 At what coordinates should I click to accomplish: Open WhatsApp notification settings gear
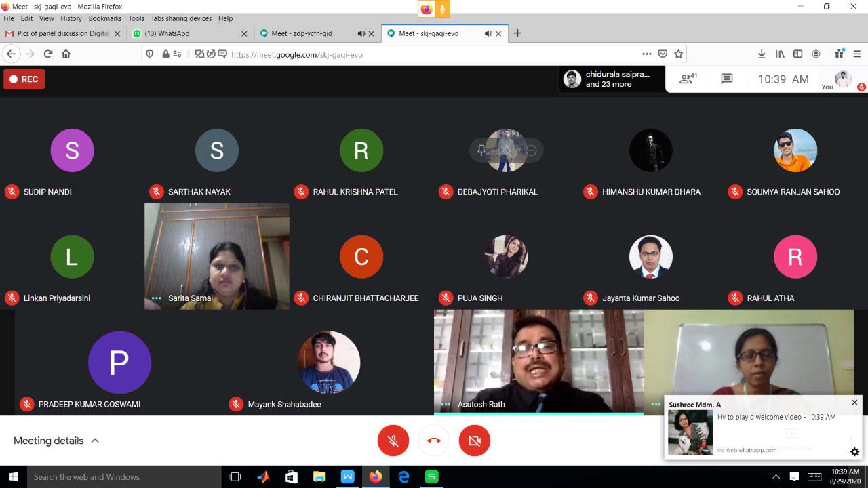tap(854, 452)
